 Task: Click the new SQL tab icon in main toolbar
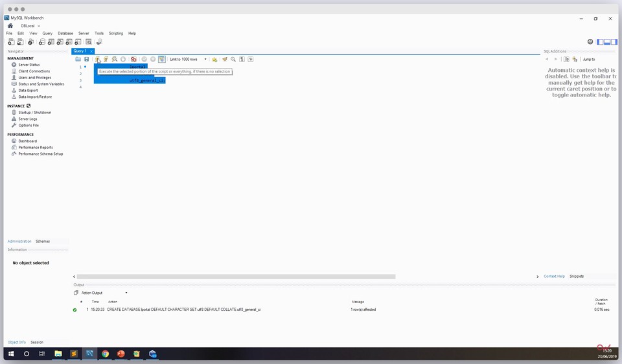coord(11,41)
